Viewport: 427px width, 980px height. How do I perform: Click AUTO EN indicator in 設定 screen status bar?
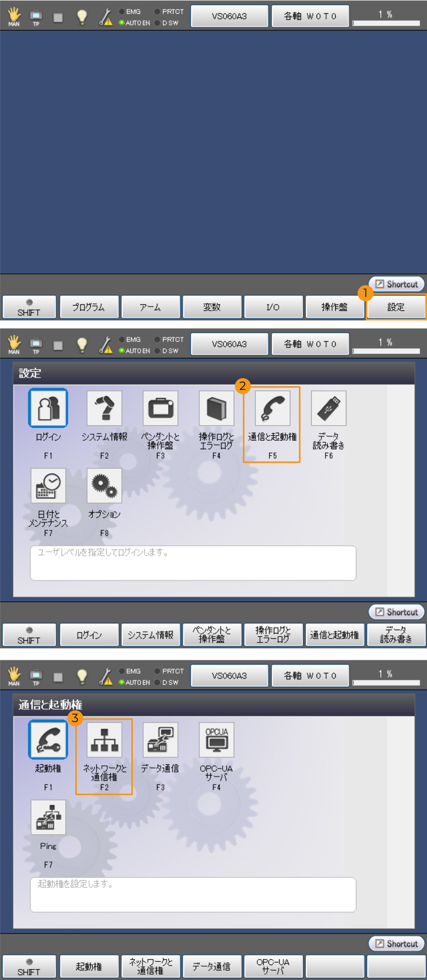134,351
